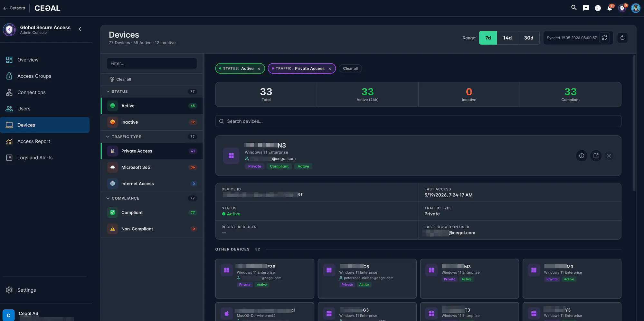
Task: Click the Clear all chip beside filter tags
Action: coord(350,69)
